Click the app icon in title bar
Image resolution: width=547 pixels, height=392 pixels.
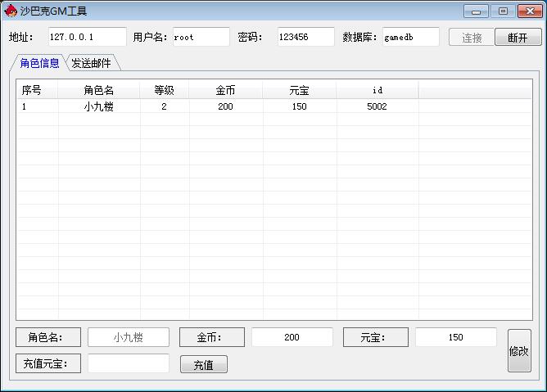point(11,11)
